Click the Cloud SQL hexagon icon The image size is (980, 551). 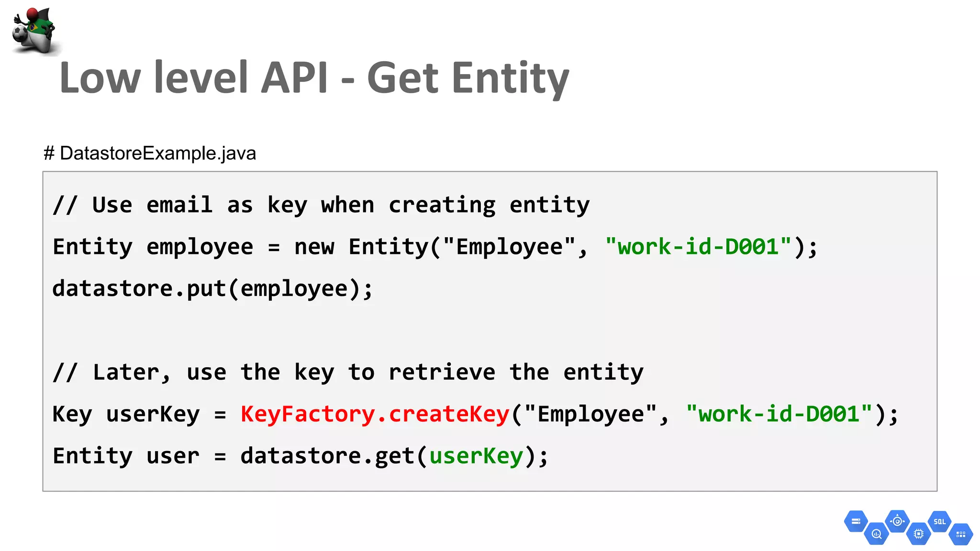click(x=940, y=521)
